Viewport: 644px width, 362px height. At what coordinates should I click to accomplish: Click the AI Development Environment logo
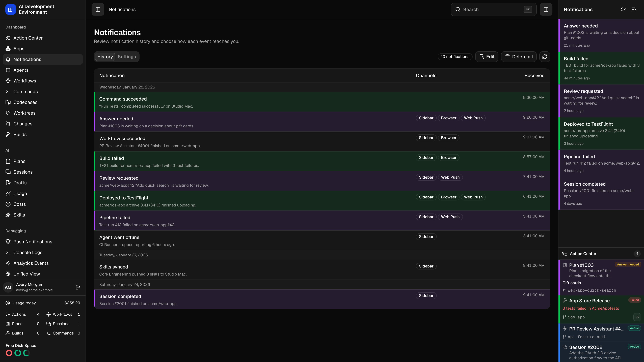point(11,10)
